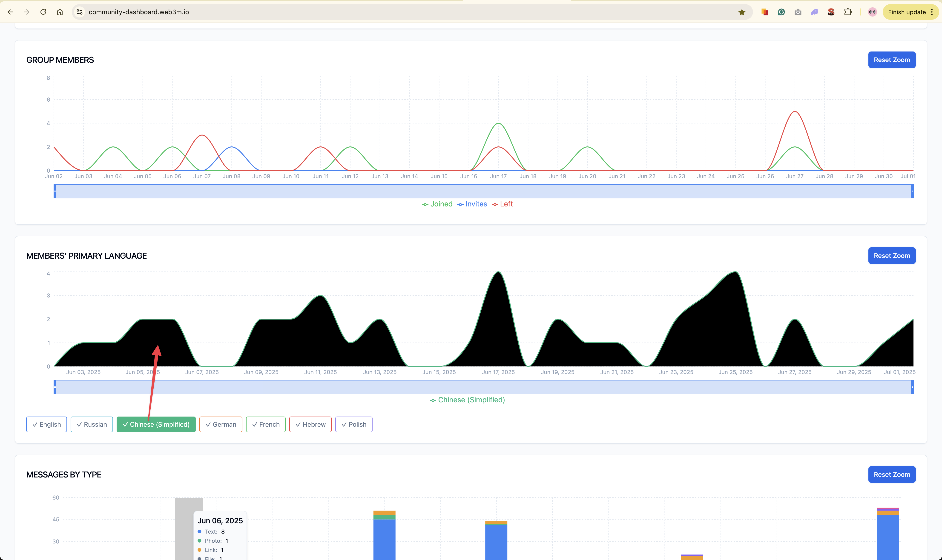942x560 pixels.
Task: Open the browser profile avatar
Action: [x=872, y=12]
